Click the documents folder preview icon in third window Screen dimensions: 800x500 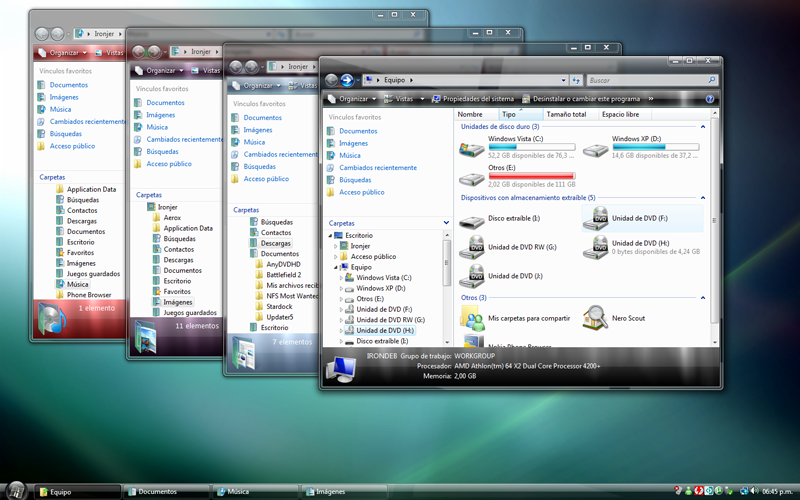(244, 354)
